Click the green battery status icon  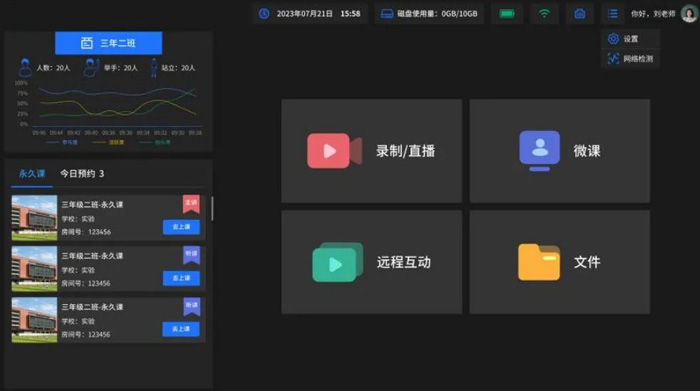pyautogui.click(x=507, y=14)
